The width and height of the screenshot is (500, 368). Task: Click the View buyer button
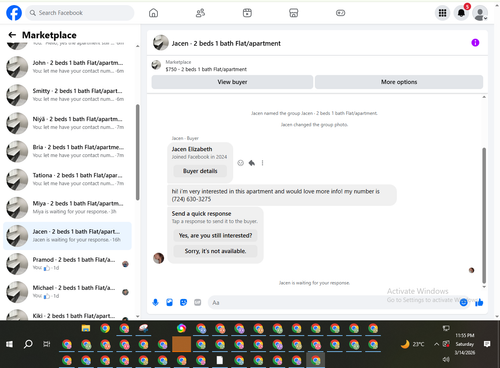click(x=232, y=82)
